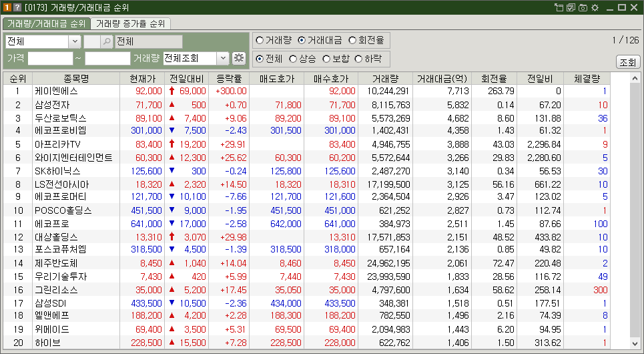Open the 전체 market dropdown
Image resolution: width=644 pixels, height=354 pixels.
pyautogui.click(x=75, y=41)
